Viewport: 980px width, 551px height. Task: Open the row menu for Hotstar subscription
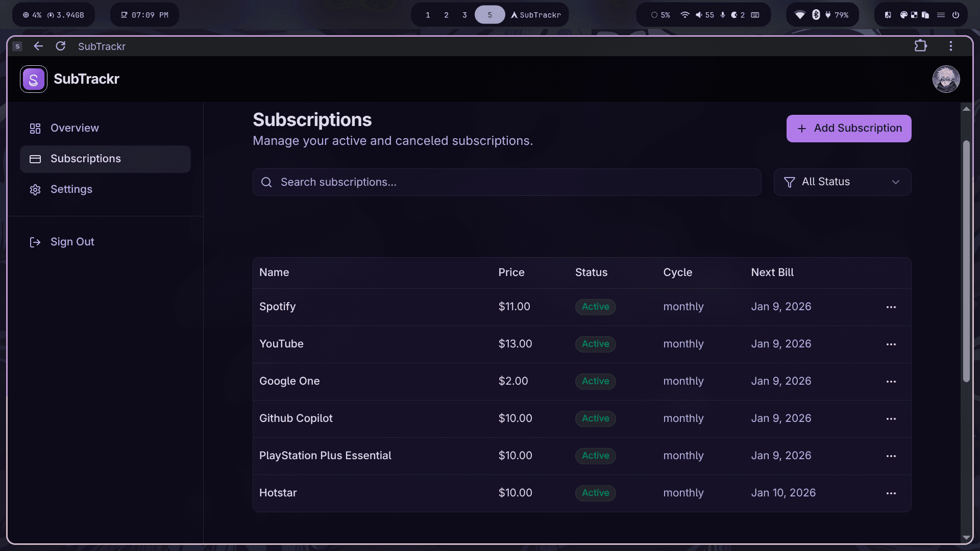point(891,493)
